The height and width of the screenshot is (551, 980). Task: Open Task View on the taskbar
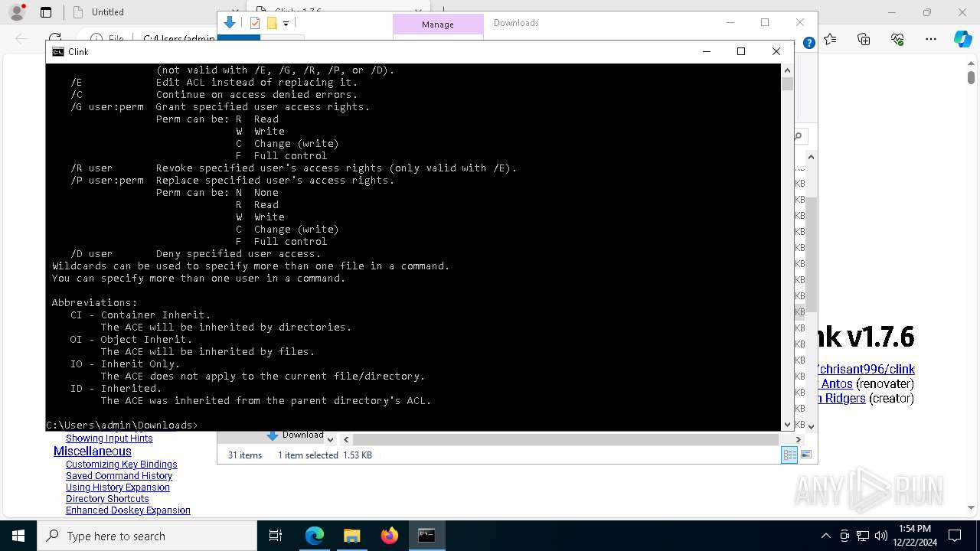coord(276,536)
